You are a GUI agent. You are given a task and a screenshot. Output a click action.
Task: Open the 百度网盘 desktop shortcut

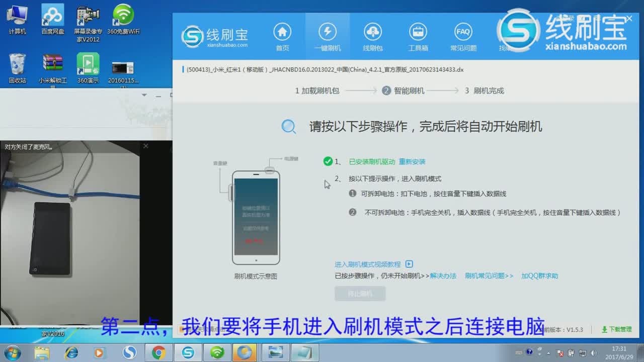(x=53, y=19)
